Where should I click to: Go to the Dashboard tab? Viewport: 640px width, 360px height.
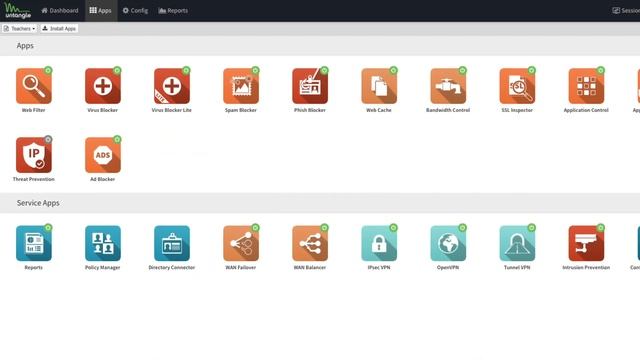click(60, 11)
